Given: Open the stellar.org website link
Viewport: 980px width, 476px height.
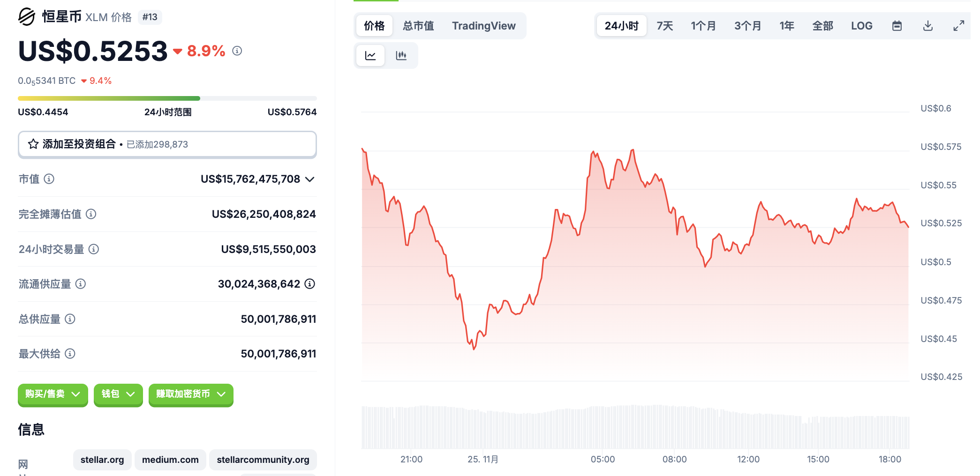Looking at the screenshot, I should tap(102, 460).
